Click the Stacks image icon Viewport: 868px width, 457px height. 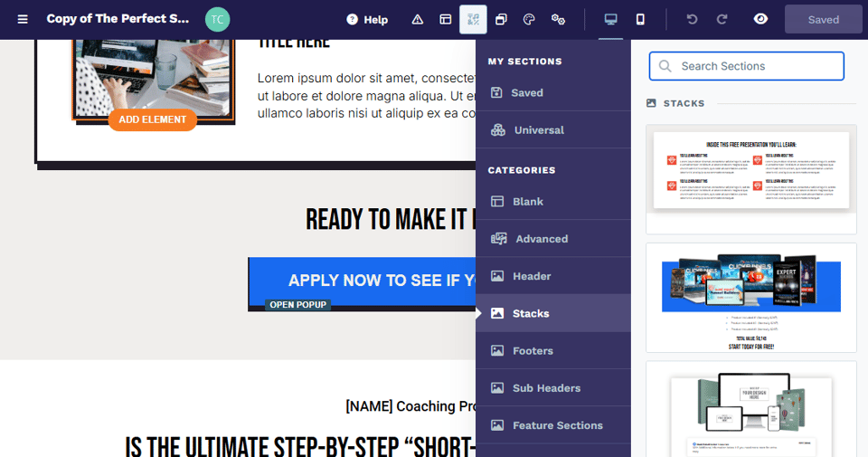(x=497, y=313)
